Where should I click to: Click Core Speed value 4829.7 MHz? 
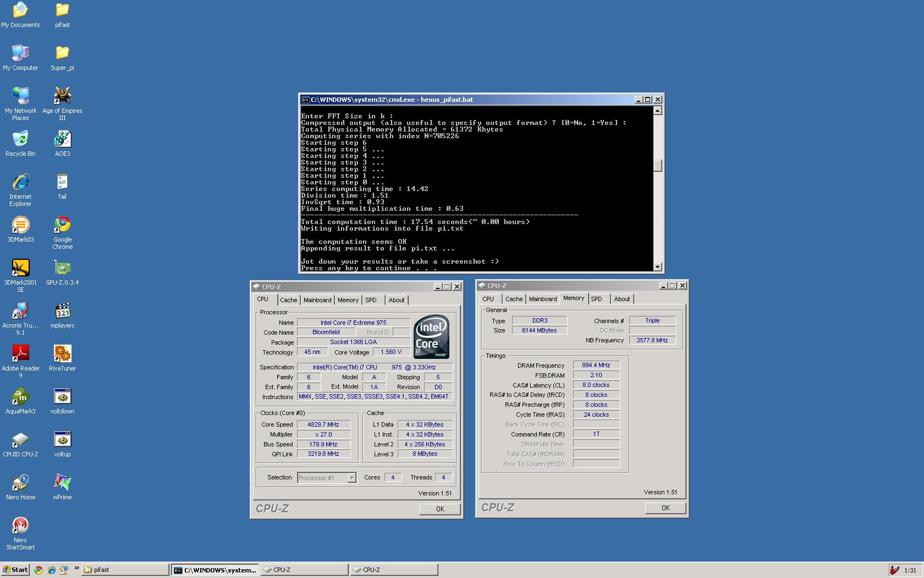click(323, 424)
